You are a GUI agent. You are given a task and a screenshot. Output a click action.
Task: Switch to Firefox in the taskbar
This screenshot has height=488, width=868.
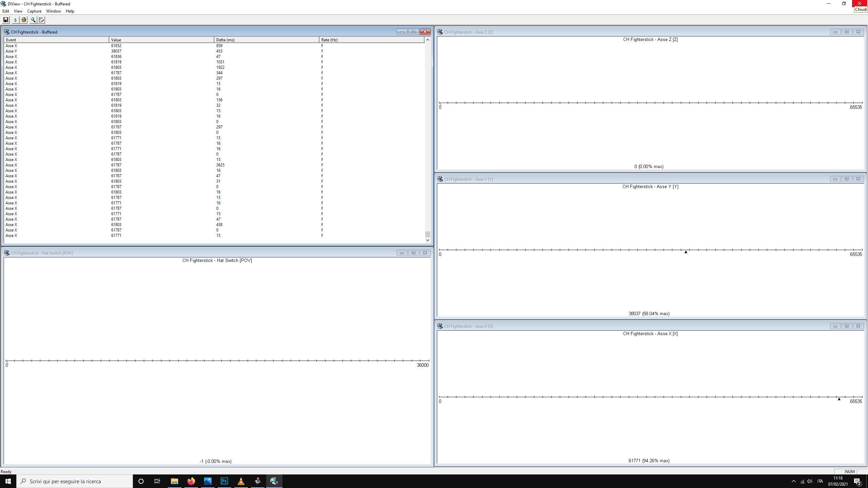191,481
